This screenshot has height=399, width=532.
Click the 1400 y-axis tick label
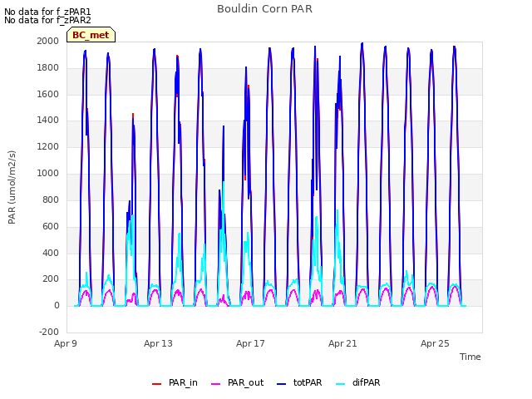(48, 120)
